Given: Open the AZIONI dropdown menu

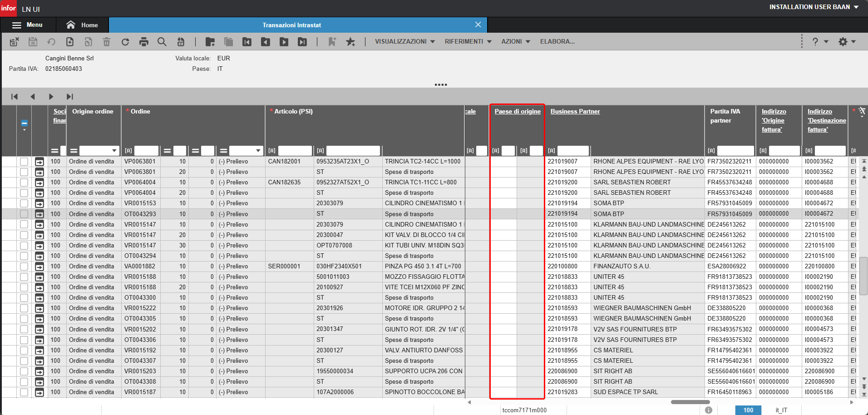Looking at the screenshot, I should coord(516,41).
